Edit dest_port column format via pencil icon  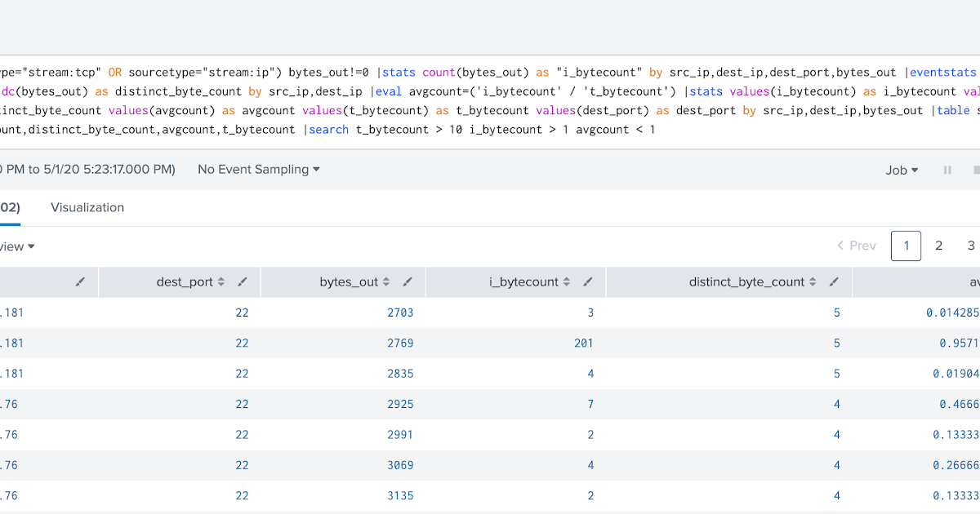point(242,281)
